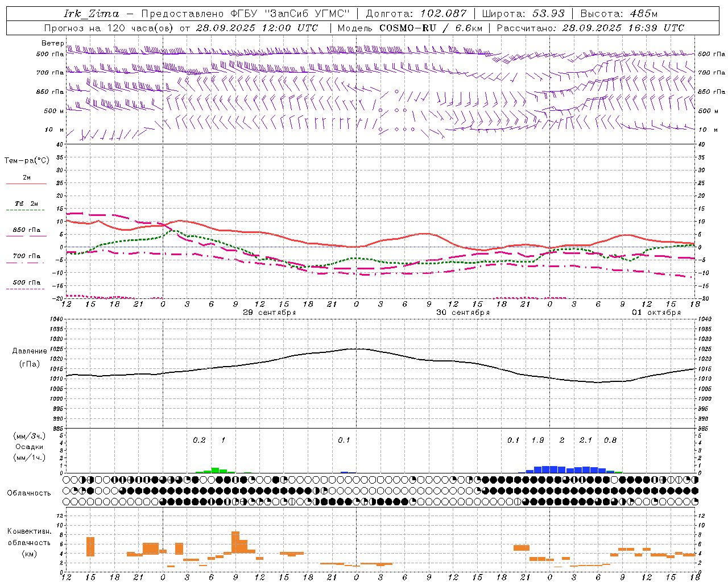Screen dimensions: 728x582
Task: Click '850 гПа' in the temperature legend
Action: coord(27,230)
